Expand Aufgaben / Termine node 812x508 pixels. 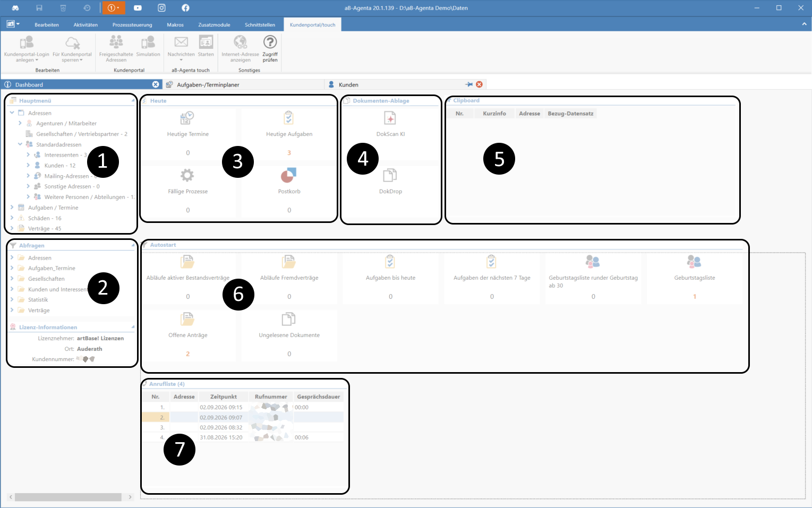click(12, 208)
